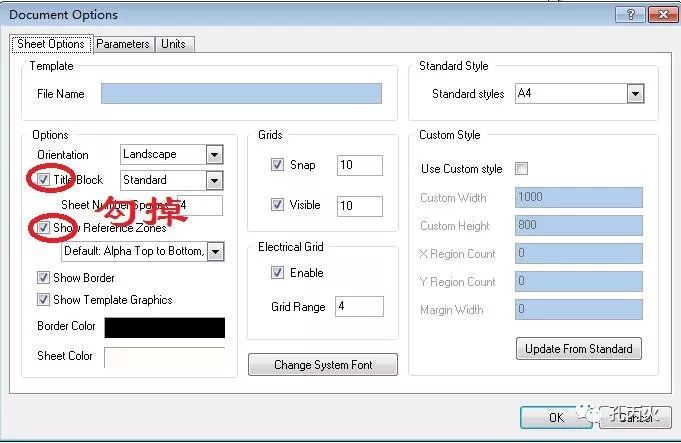Image resolution: width=681 pixels, height=443 pixels.
Task: Open the Standard styles A4 dropdown
Action: pyautogui.click(x=634, y=94)
